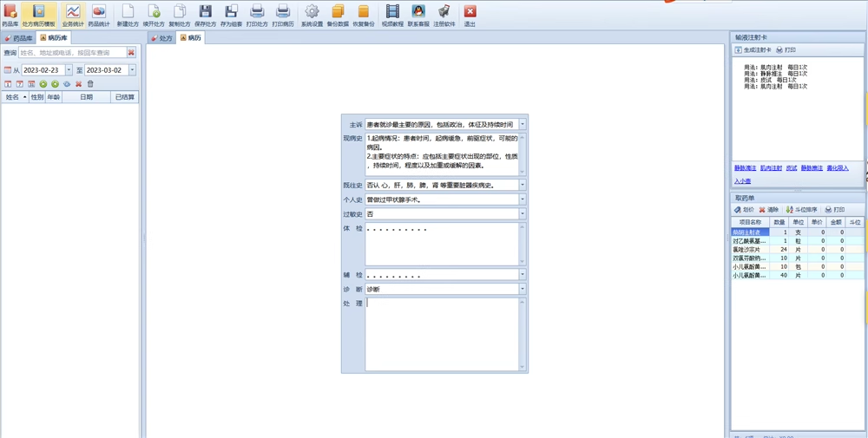Click the 已结算 column header
This screenshot has width=868, height=438.
124,97
